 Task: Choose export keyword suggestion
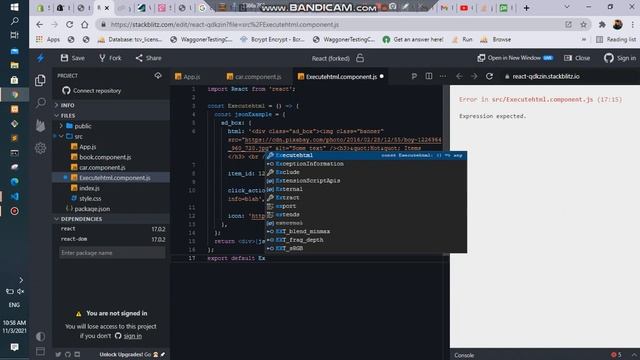[366, 206]
